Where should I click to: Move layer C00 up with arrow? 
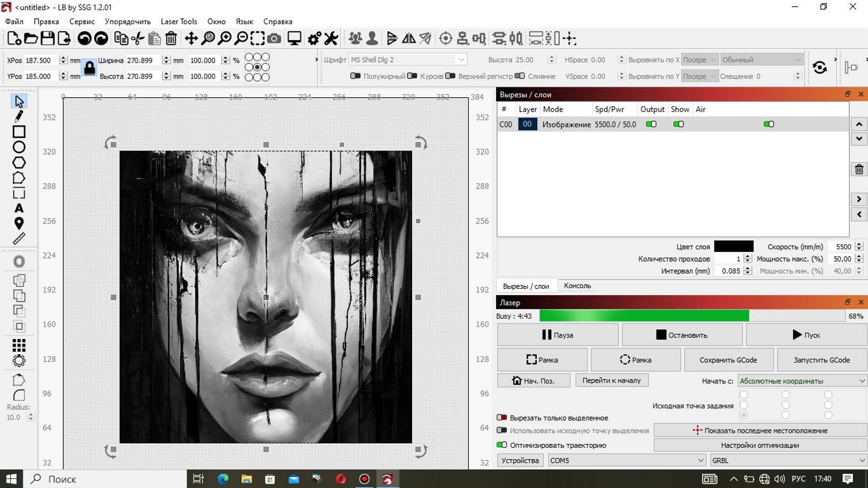(x=859, y=124)
